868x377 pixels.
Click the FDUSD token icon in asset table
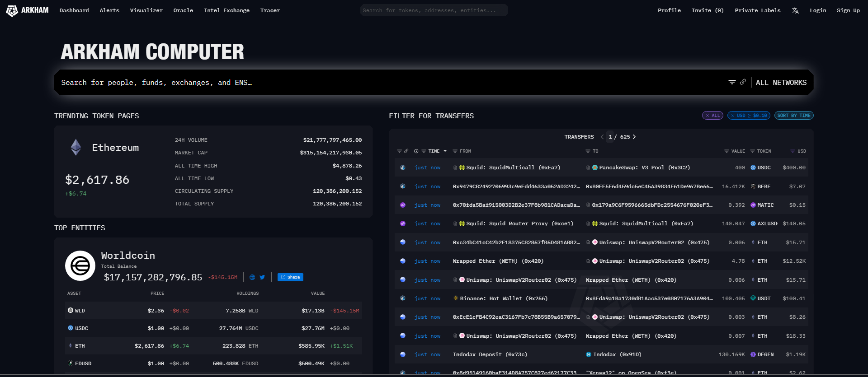71,363
